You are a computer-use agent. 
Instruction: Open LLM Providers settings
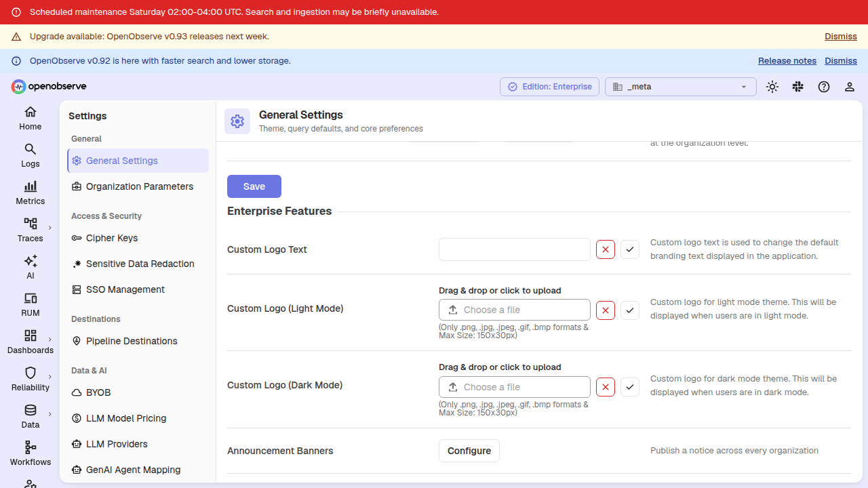click(138, 444)
